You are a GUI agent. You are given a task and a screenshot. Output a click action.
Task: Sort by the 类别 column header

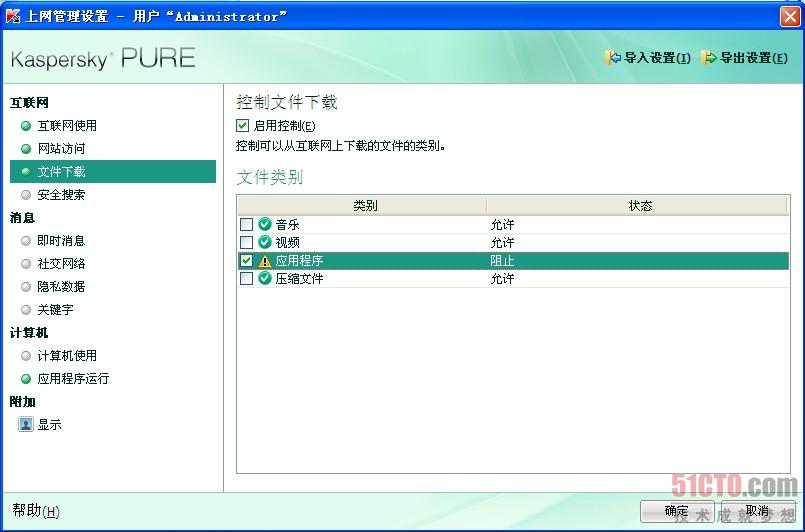362,206
